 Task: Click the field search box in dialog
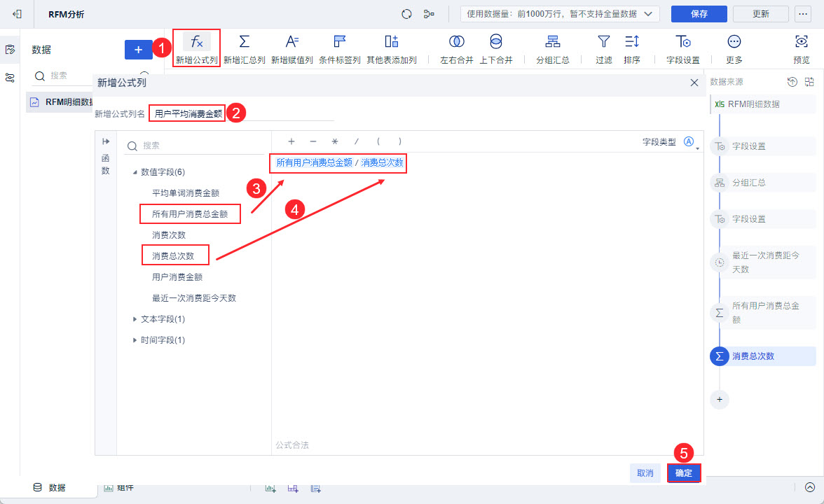point(195,146)
